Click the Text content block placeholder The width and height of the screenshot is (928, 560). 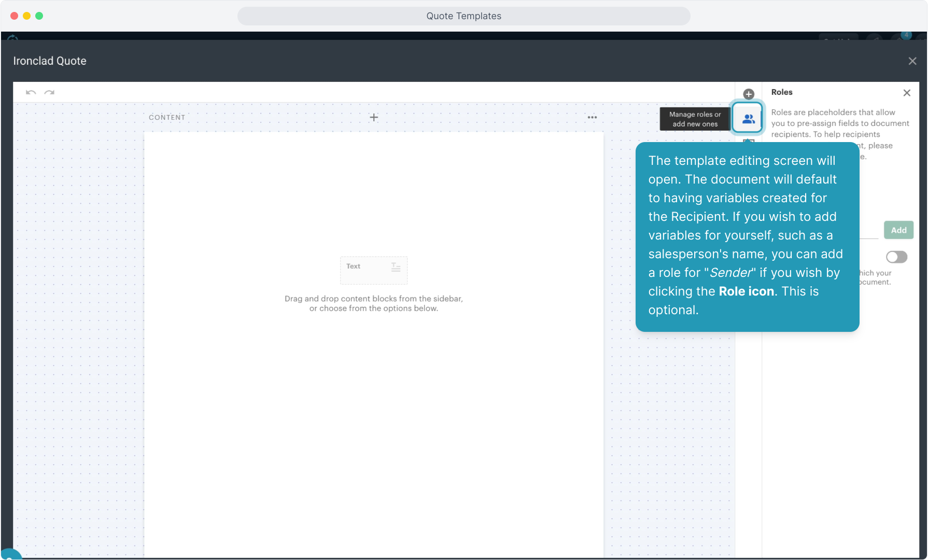373,270
